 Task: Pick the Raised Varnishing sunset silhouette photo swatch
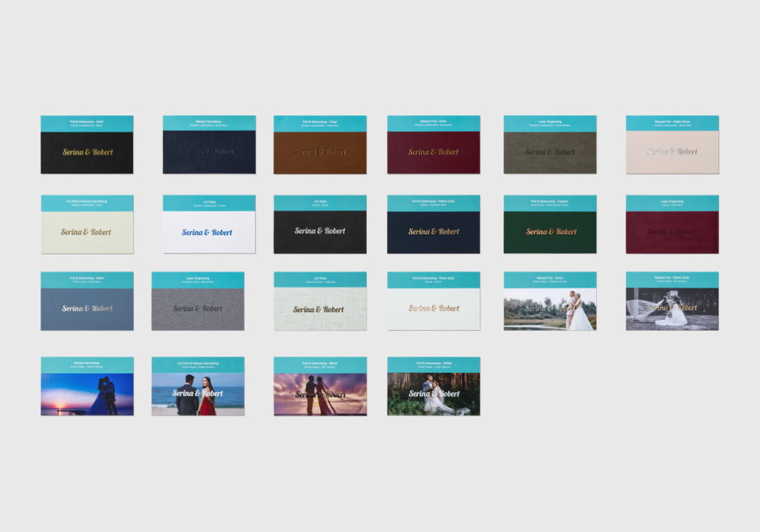(x=87, y=386)
